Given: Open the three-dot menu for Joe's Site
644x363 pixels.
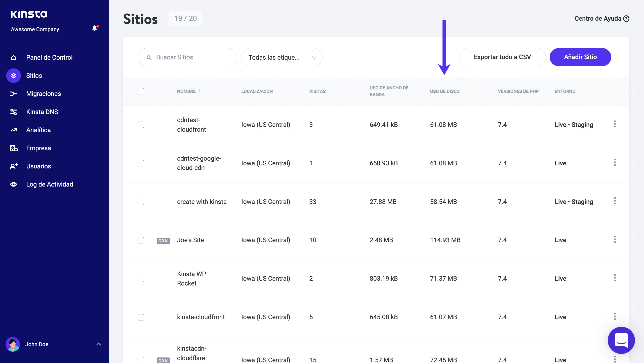Looking at the screenshot, I should click(x=615, y=239).
